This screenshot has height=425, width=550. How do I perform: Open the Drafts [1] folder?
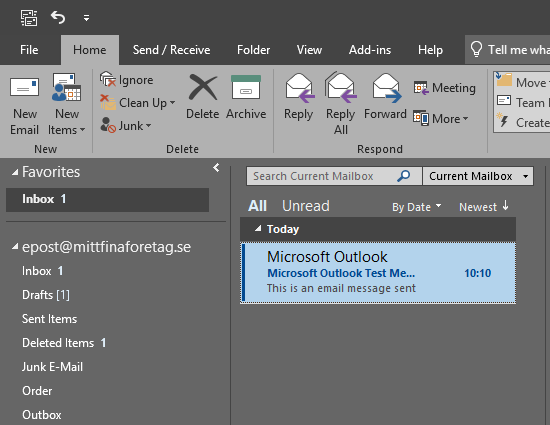[46, 295]
